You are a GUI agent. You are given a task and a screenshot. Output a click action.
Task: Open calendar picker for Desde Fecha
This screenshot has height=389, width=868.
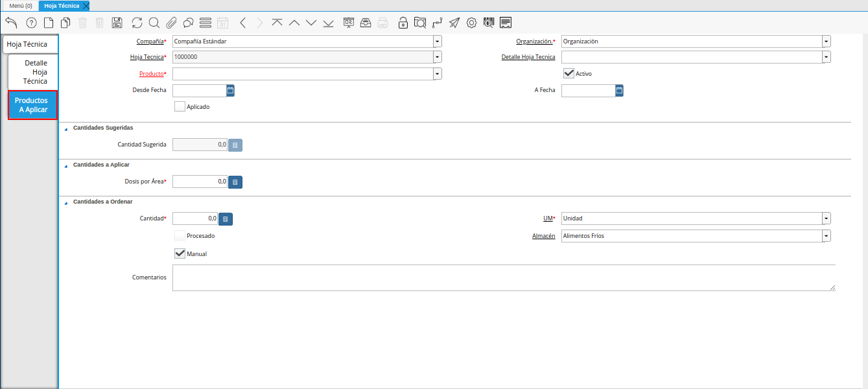(230, 90)
